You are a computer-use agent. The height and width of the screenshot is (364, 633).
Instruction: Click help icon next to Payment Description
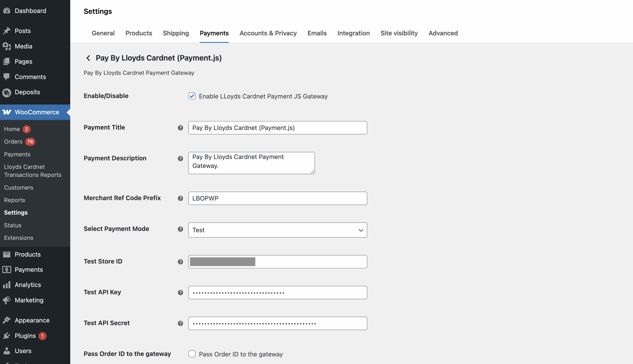(180, 159)
